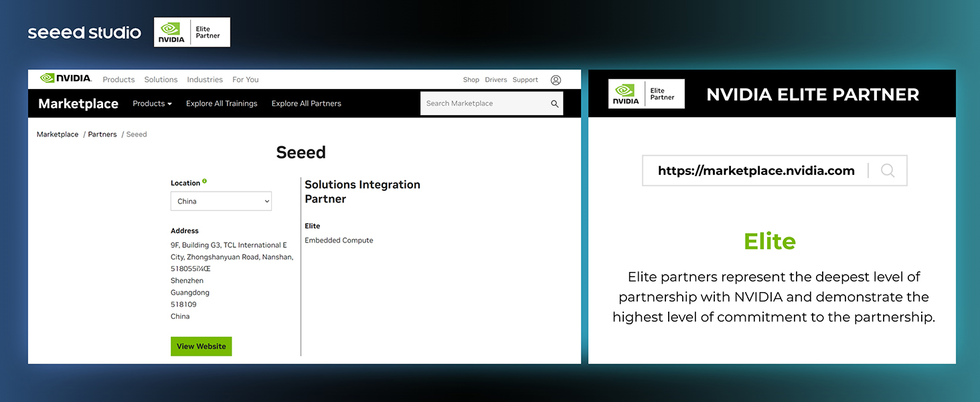The width and height of the screenshot is (980, 402).
Task: Click the Seeed Studio logo at top
Action: 84,32
